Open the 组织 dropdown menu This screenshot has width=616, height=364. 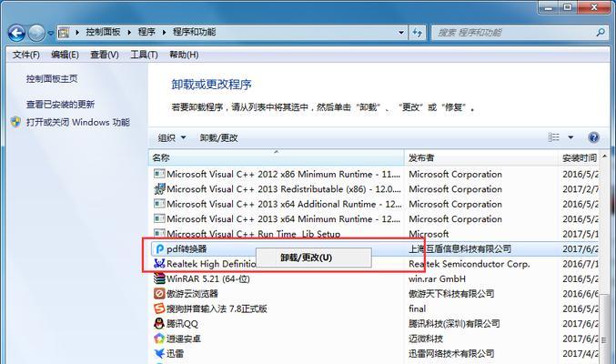[172, 138]
